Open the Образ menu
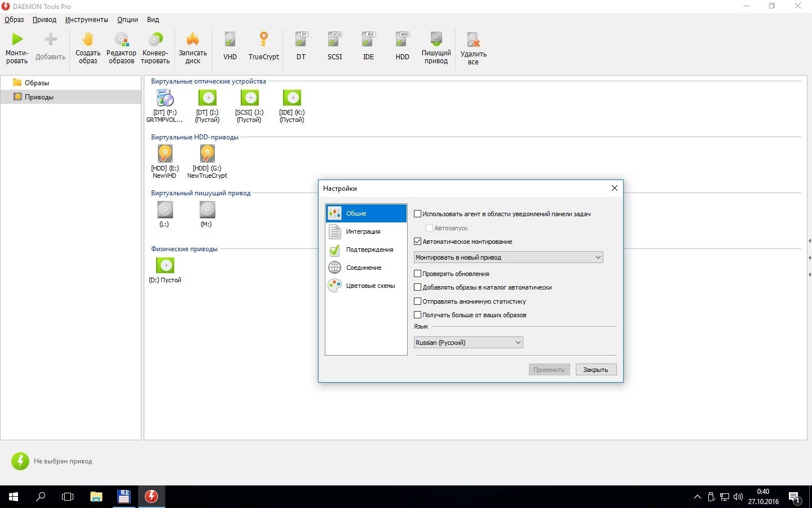This screenshot has height=508, width=812. [14, 19]
